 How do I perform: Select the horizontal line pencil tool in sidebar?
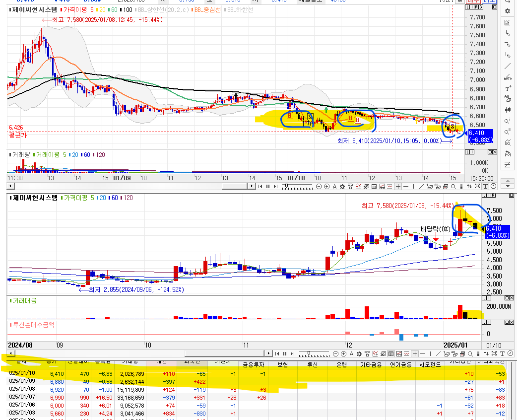tap(508, 44)
